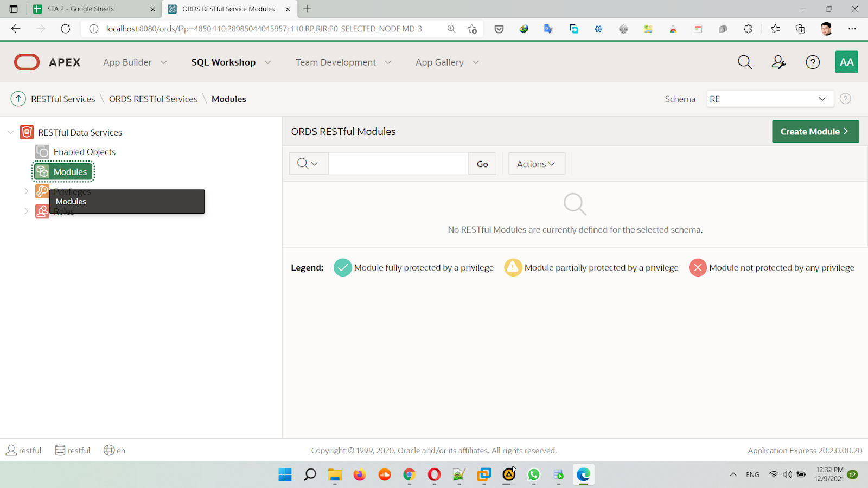Launch Firefox from the taskbar
This screenshot has width=868, height=488.
[x=360, y=474]
